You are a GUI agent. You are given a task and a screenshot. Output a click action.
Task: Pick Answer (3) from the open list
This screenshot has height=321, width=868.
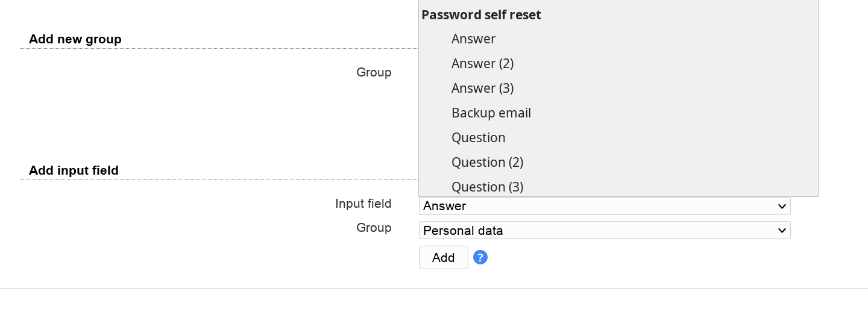click(x=482, y=89)
